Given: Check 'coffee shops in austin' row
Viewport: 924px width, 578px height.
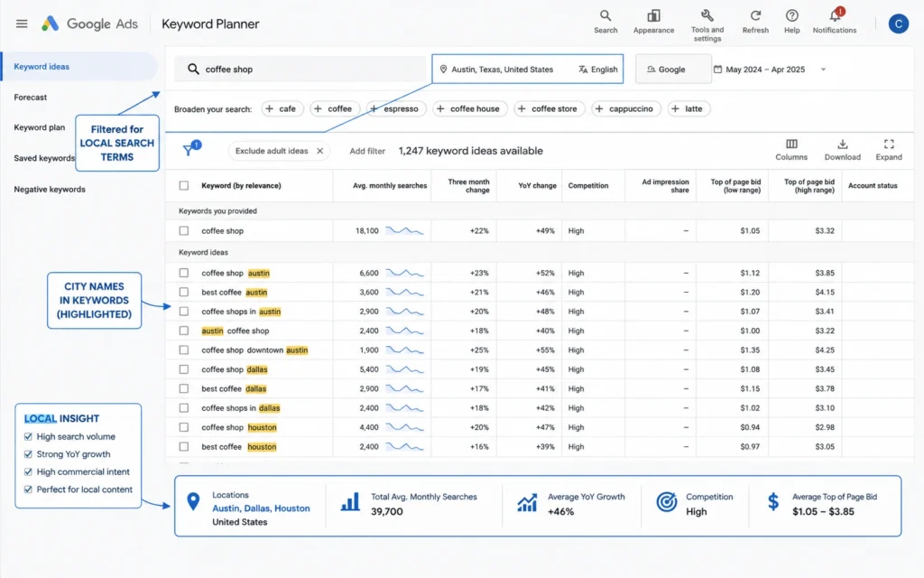Looking at the screenshot, I should (x=184, y=312).
